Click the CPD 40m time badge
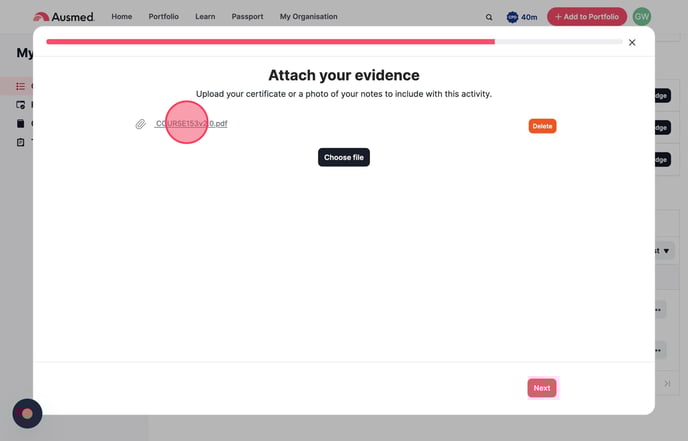The width and height of the screenshot is (688, 441). tap(522, 17)
